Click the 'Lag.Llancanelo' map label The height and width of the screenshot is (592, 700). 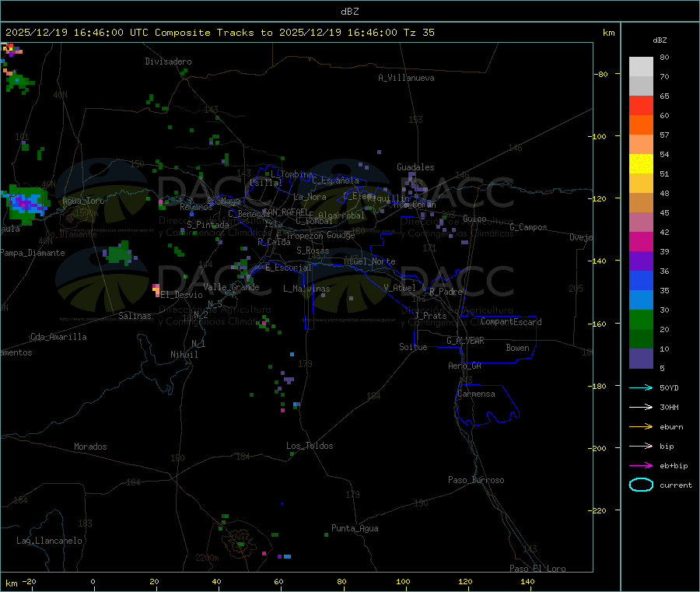pyautogui.click(x=50, y=541)
